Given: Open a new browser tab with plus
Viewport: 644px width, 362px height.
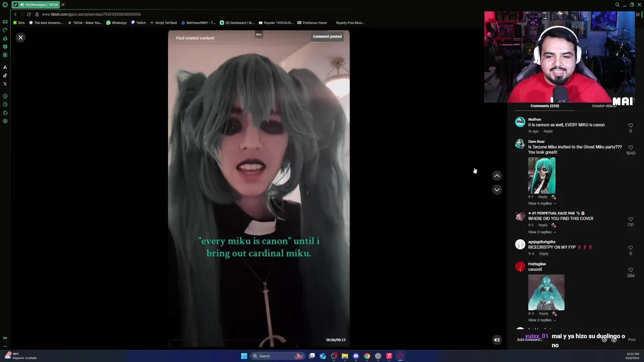Looking at the screenshot, I should tap(63, 5).
